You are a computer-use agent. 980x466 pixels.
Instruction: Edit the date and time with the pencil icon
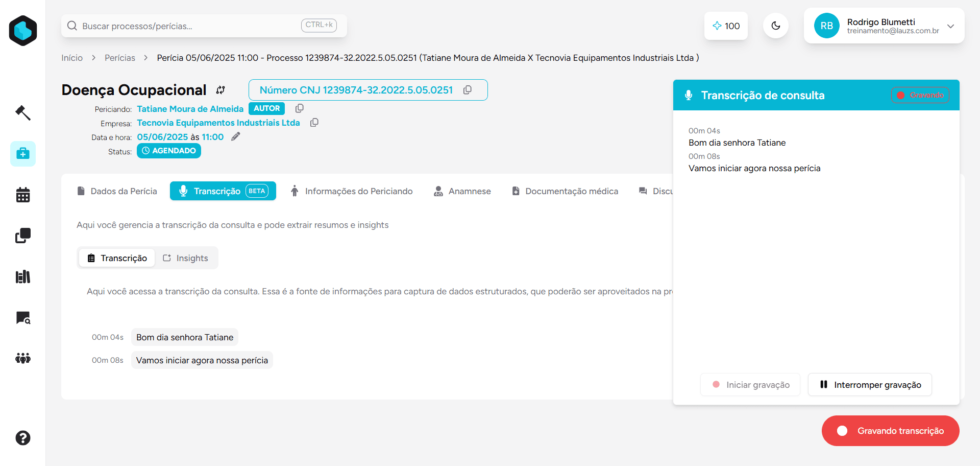[x=235, y=136]
